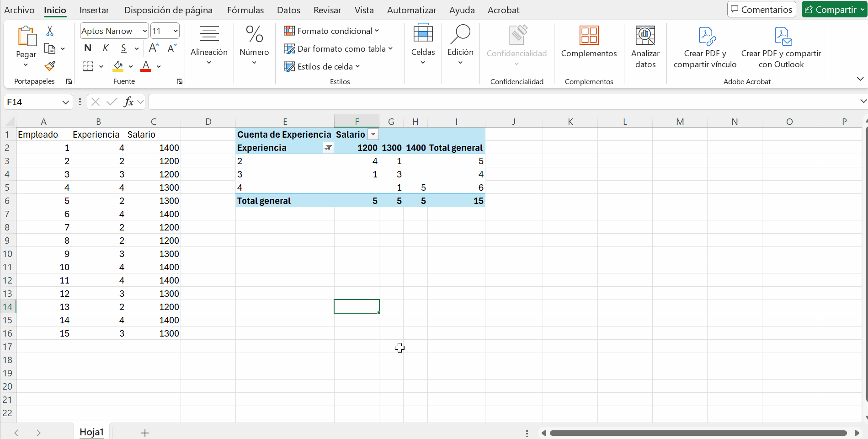Click Crear PDF y compartir vínculo
The image size is (868, 439).
tap(705, 47)
